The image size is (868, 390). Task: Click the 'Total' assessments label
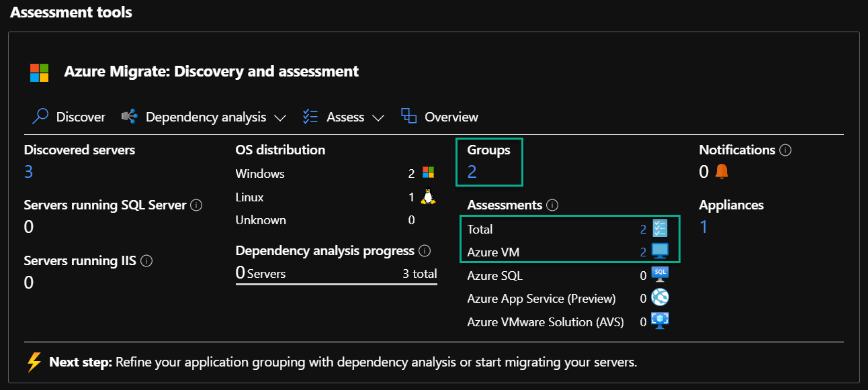point(480,230)
